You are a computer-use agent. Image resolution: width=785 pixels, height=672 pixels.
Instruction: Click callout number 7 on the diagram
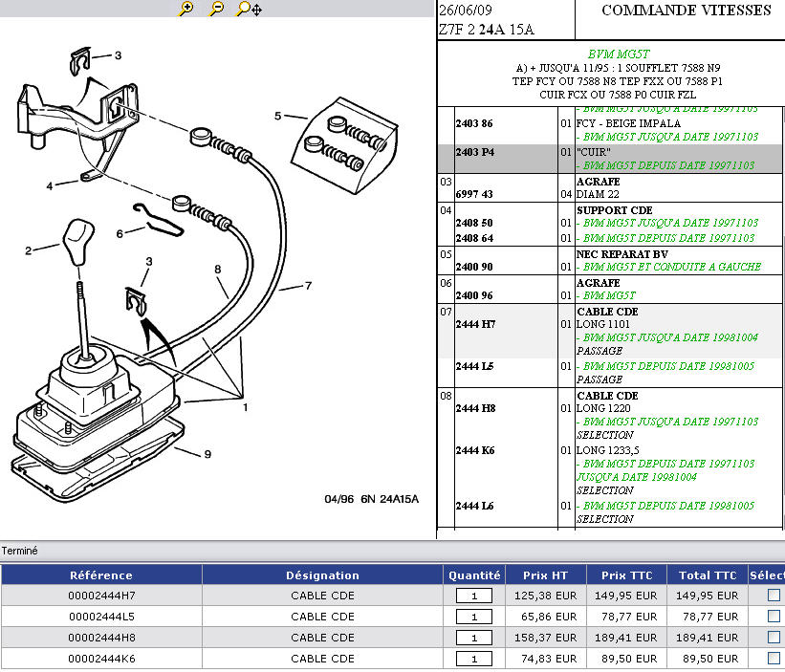pos(309,285)
